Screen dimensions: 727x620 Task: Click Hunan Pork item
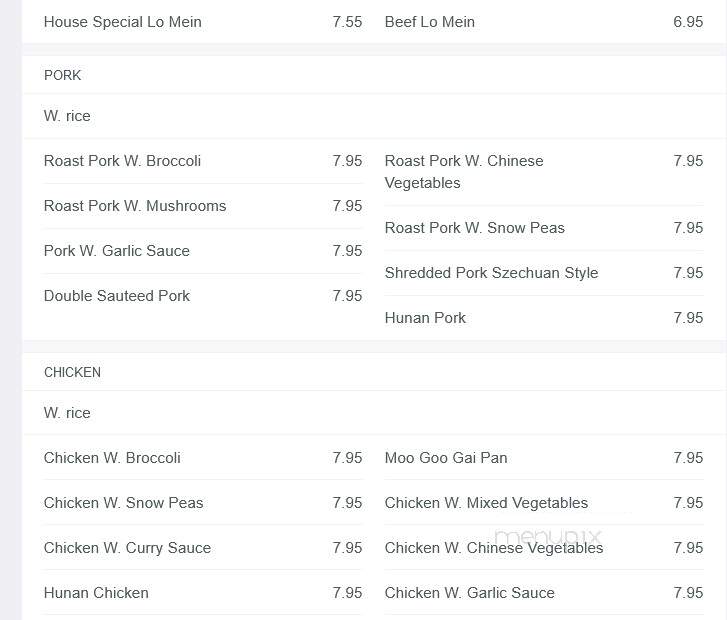tap(425, 318)
